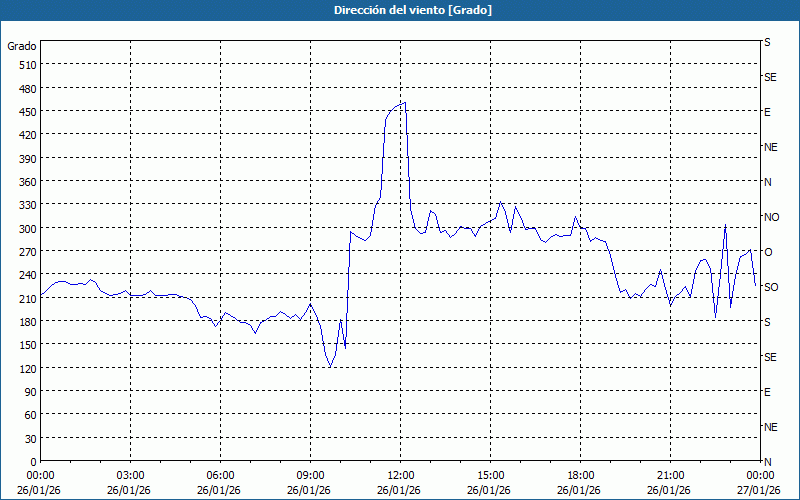
Task: Click the 360 value on the left axis
Action: point(26,182)
